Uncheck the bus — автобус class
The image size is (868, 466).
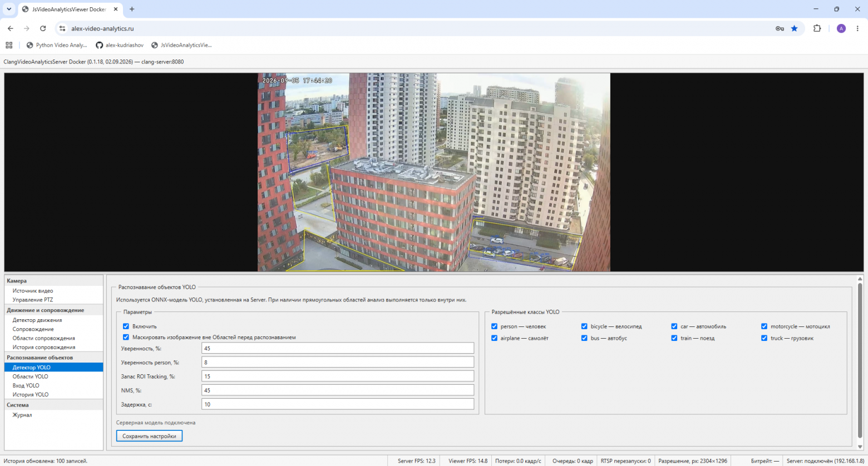pos(584,338)
